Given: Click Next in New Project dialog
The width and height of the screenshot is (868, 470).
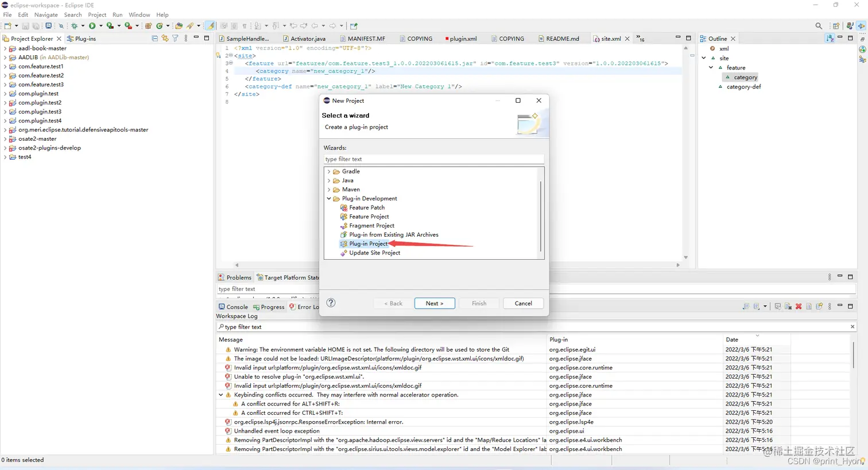Looking at the screenshot, I should pos(435,303).
